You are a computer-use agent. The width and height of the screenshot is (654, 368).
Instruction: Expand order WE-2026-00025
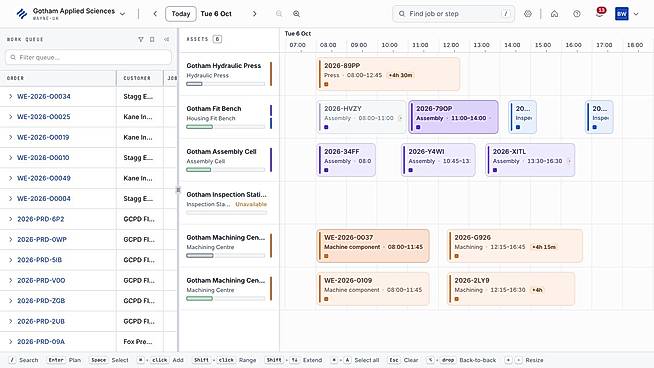10,117
